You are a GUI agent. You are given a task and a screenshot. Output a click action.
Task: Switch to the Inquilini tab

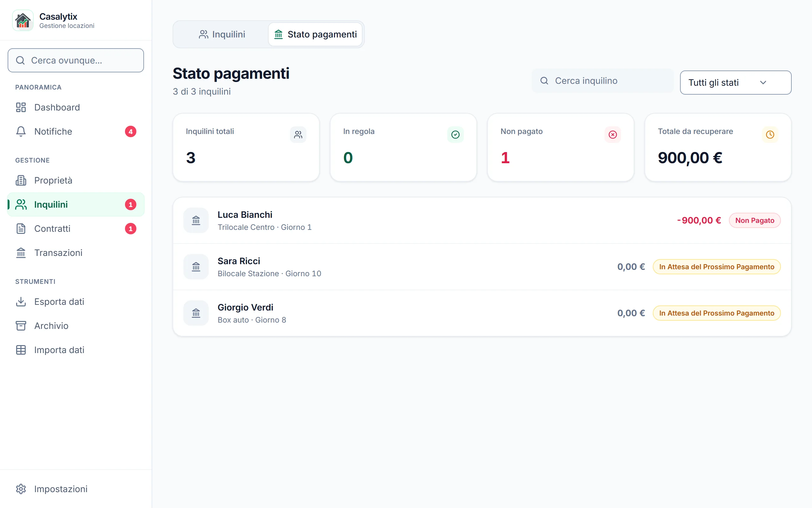click(x=221, y=34)
